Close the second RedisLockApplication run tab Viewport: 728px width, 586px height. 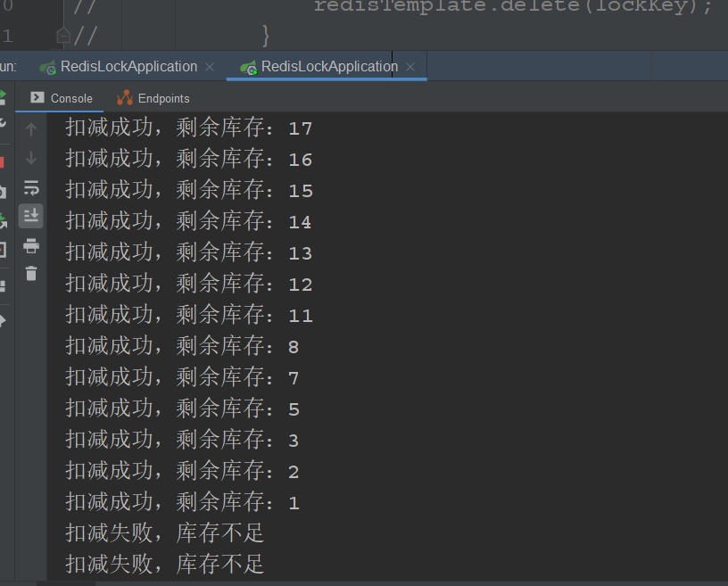tap(410, 67)
